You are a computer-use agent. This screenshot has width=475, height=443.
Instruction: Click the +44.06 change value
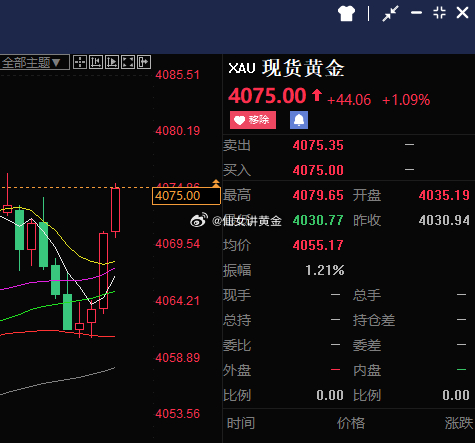tap(349, 100)
